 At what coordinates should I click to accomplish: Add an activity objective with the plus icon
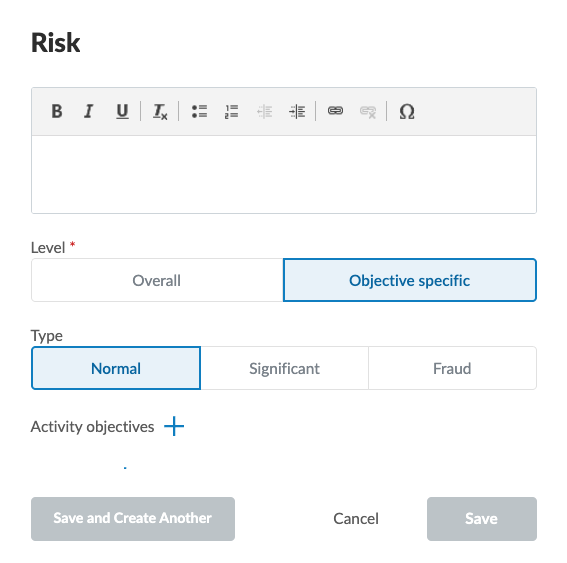click(x=174, y=426)
